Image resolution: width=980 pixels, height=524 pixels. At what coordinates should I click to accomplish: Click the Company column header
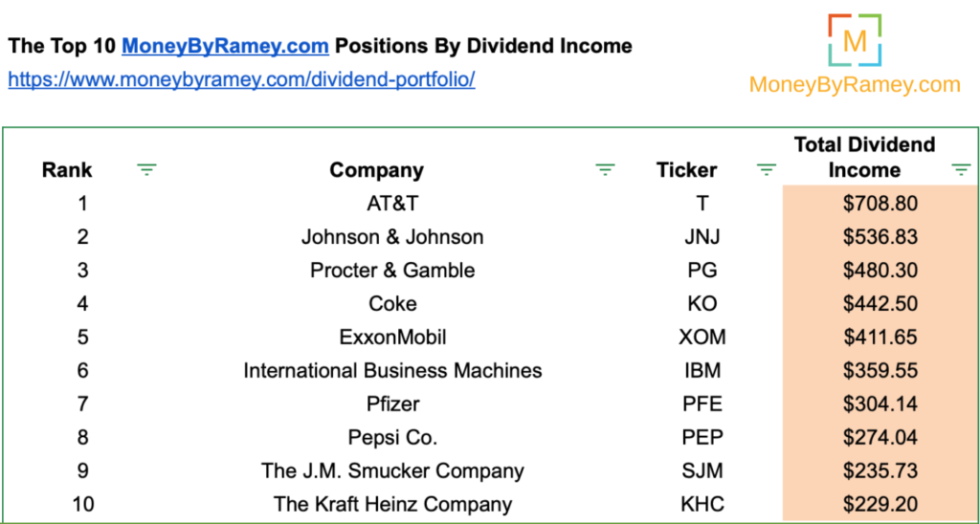tap(377, 170)
